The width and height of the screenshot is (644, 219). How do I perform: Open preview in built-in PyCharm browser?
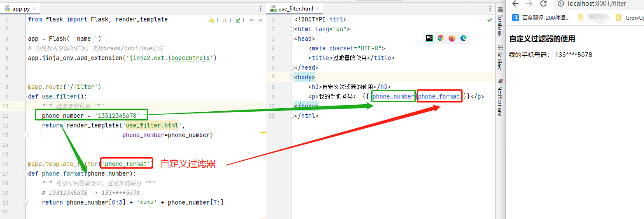tap(429, 38)
